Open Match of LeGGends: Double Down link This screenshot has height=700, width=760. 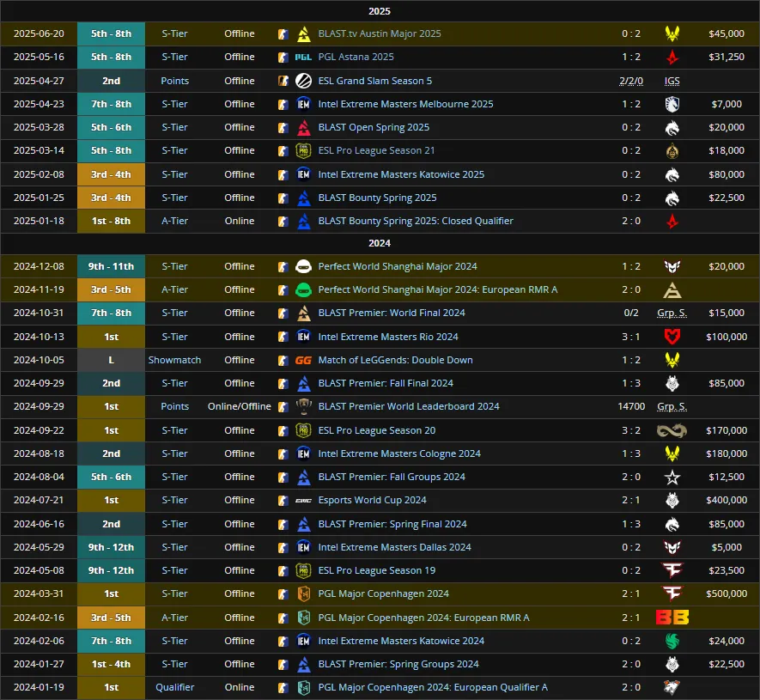(x=396, y=360)
